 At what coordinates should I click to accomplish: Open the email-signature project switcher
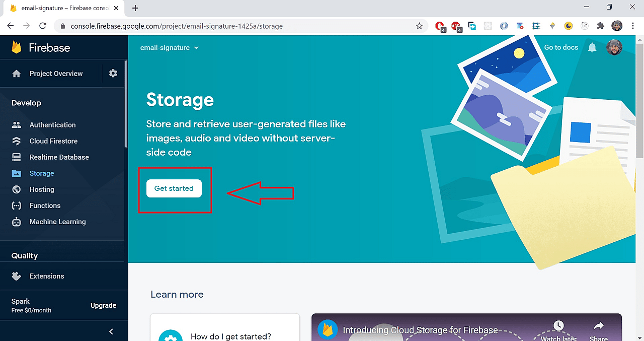169,47
